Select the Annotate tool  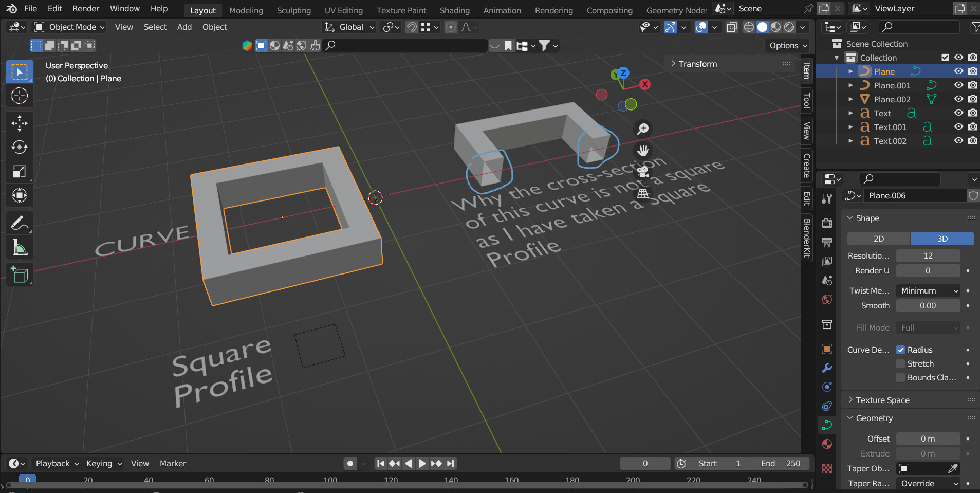coord(20,223)
